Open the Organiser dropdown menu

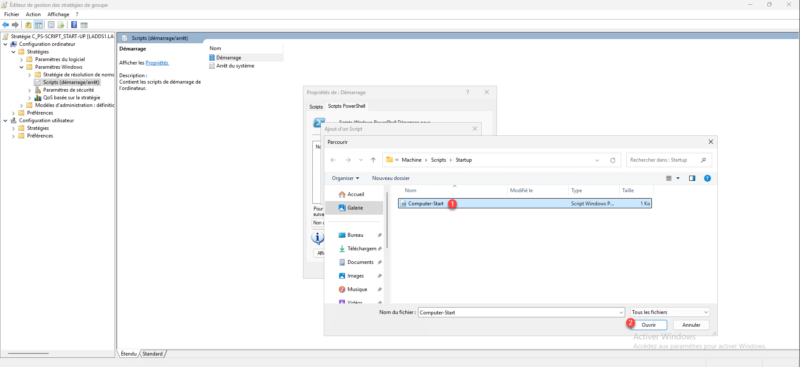(345, 178)
